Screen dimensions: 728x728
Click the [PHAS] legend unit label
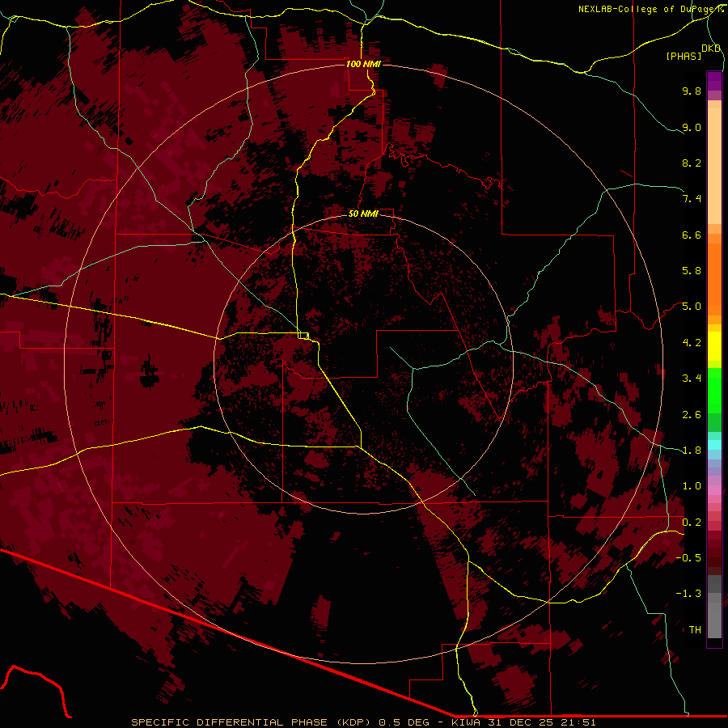click(x=684, y=57)
